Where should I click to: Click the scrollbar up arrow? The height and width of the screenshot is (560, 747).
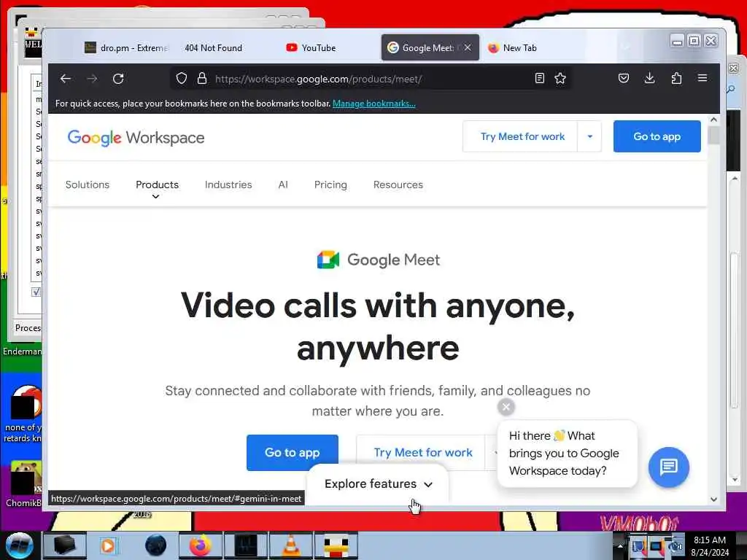713,120
